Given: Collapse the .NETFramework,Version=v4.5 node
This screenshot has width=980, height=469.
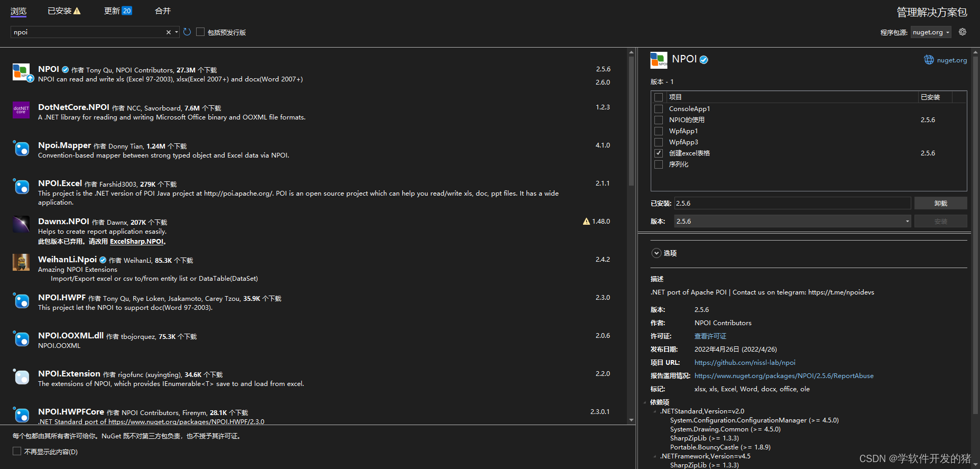Looking at the screenshot, I should coord(655,456).
